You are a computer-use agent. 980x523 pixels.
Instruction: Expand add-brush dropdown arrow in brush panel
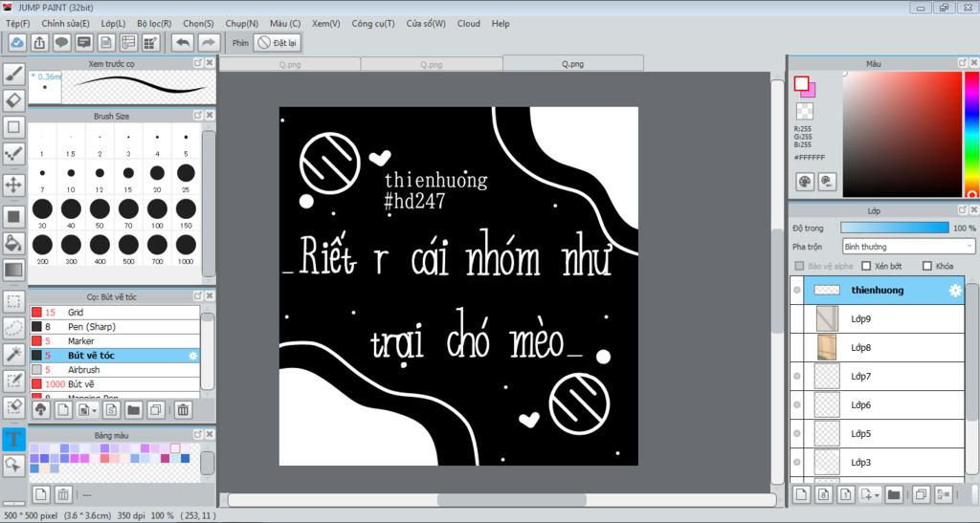95,411
